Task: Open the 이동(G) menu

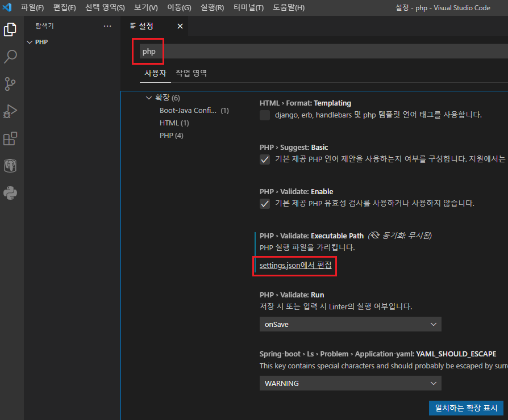Action: [179, 7]
